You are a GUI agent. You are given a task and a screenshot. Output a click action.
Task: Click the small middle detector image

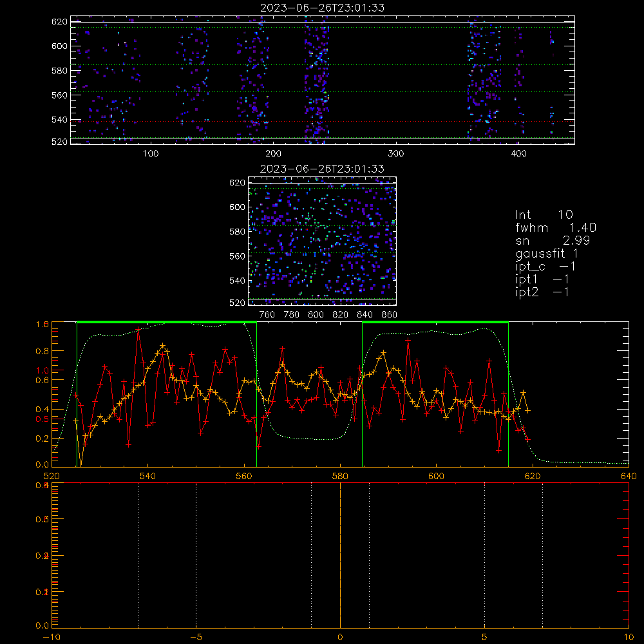[x=323, y=241]
